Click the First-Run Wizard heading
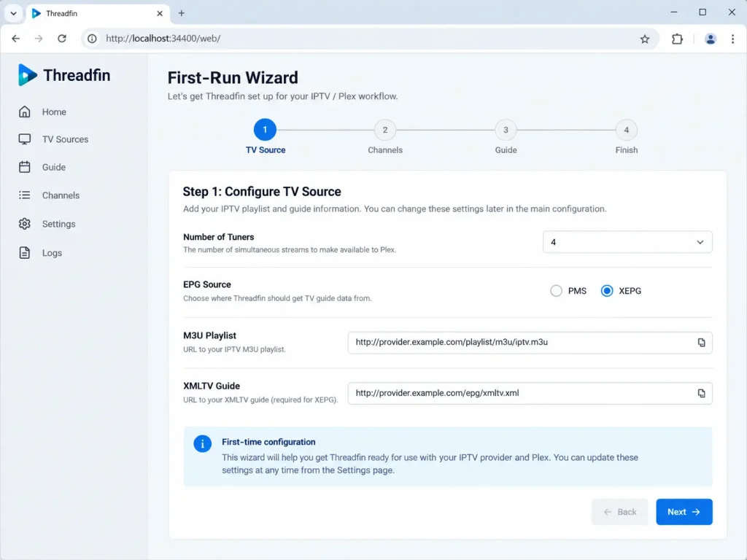The height and width of the screenshot is (560, 747). pyautogui.click(x=233, y=77)
